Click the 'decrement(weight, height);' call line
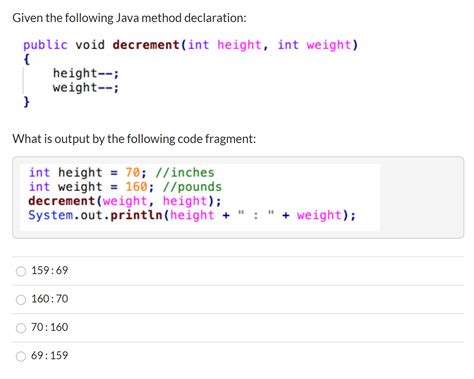474x379 pixels. coord(125,201)
